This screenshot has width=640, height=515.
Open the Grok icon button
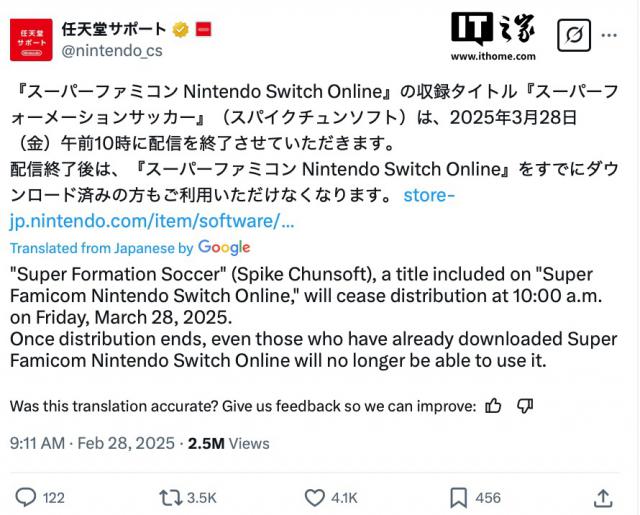(574, 37)
